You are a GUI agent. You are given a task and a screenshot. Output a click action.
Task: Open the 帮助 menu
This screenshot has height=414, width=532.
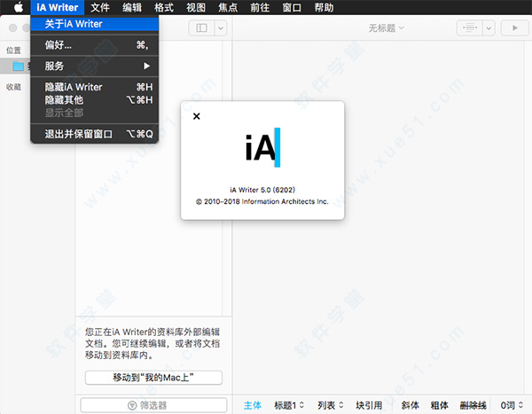tap(324, 7)
